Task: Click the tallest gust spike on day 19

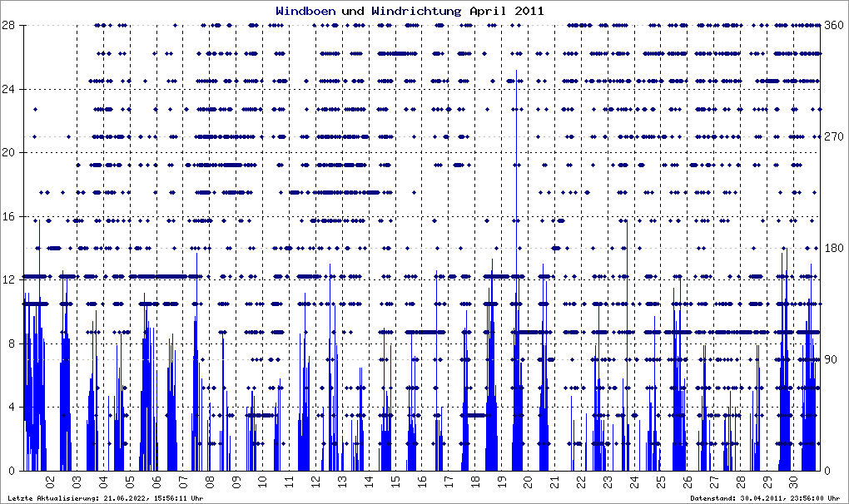Action: coord(516,270)
